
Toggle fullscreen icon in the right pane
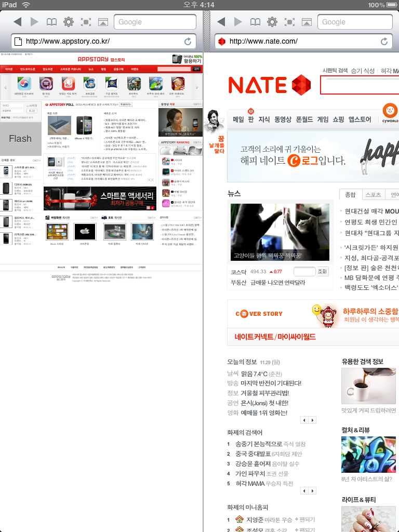(289, 22)
